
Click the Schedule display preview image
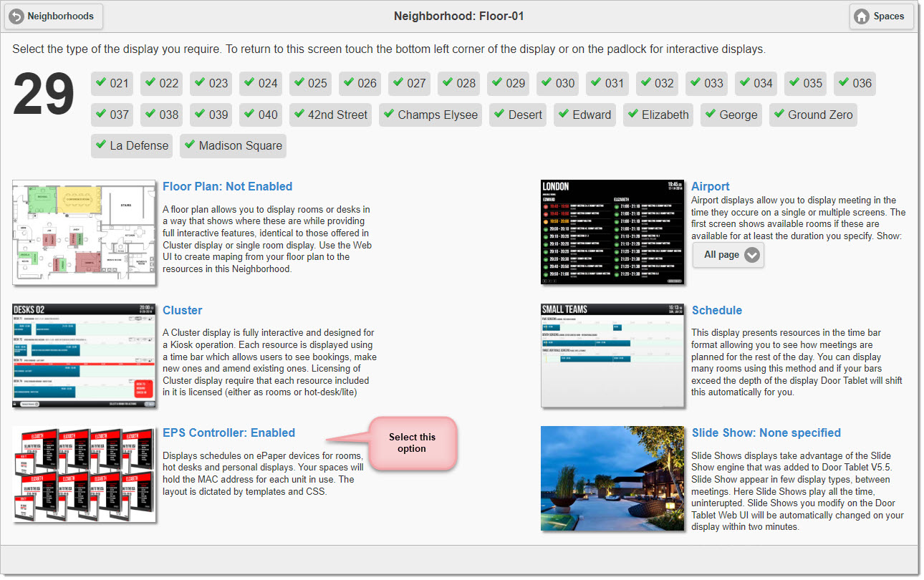tap(612, 356)
